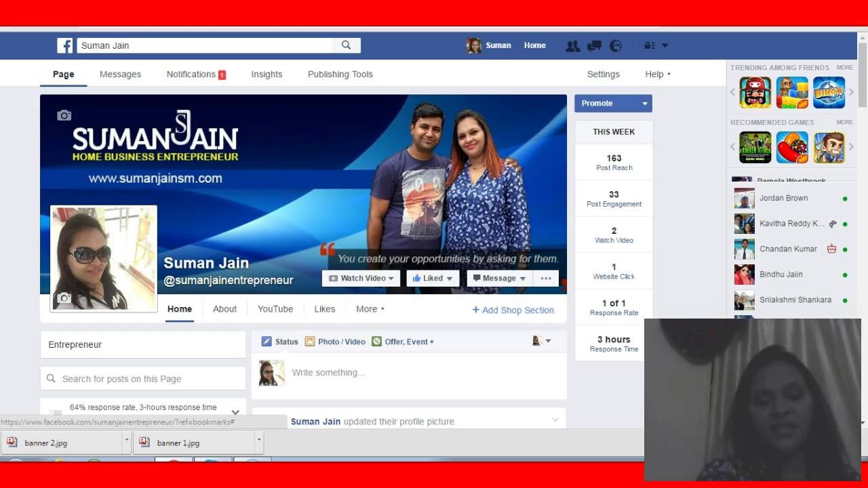
Task: Open the Messages tab
Action: coord(120,74)
